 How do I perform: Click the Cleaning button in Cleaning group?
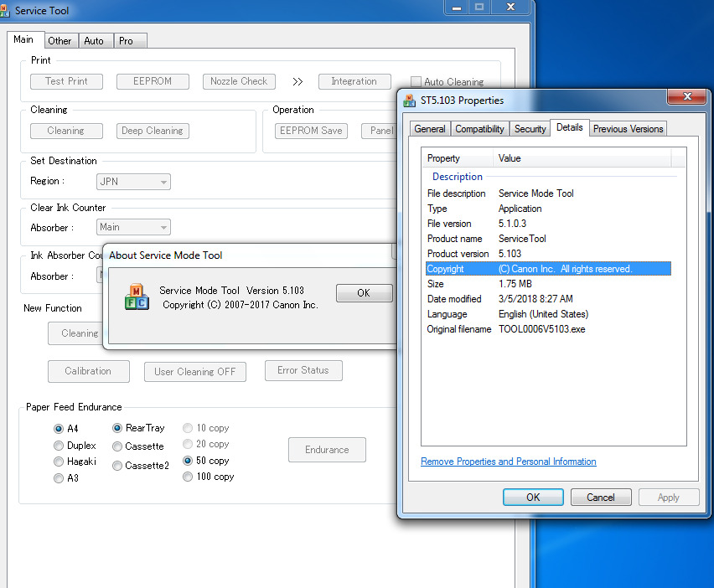66,131
